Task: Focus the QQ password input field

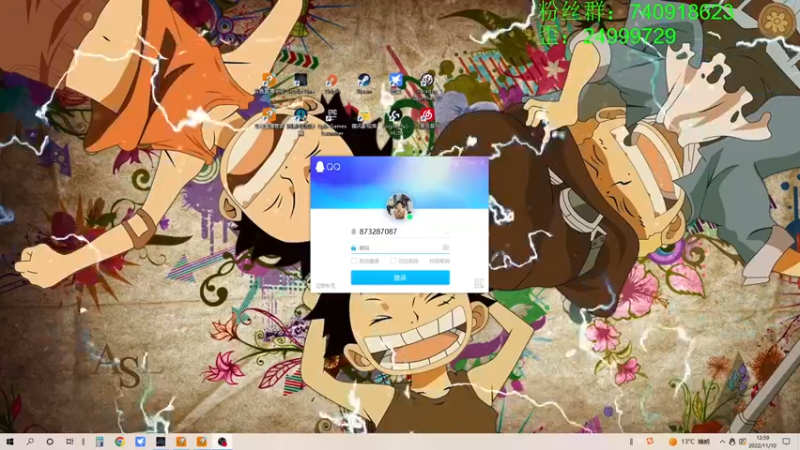Action: (x=400, y=247)
